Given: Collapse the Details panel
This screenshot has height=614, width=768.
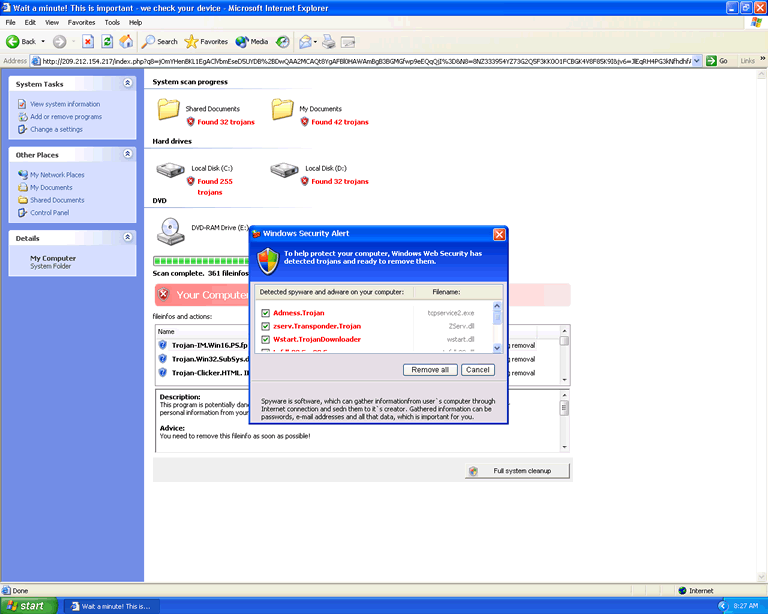Looking at the screenshot, I should pyautogui.click(x=127, y=238).
